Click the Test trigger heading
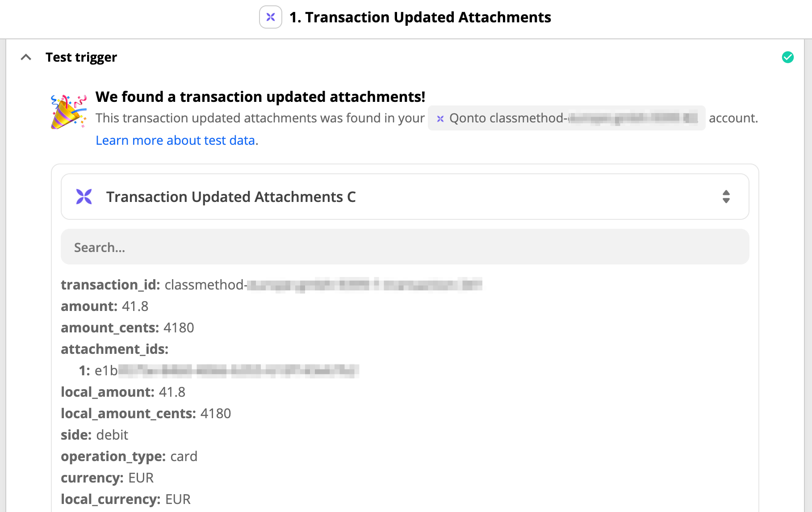 point(81,57)
